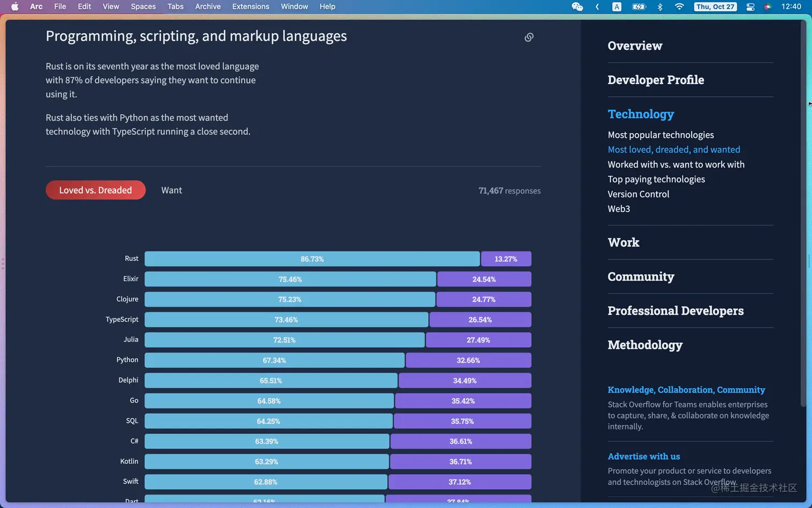The image size is (812, 508).
Task: Select the Loved vs. Dreaded toggle
Action: pos(95,190)
